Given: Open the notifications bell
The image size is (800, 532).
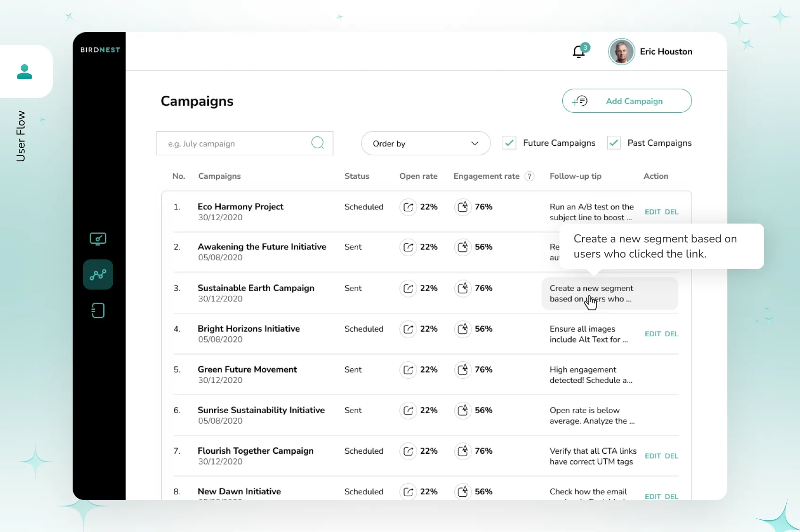Looking at the screenshot, I should tap(579, 51).
